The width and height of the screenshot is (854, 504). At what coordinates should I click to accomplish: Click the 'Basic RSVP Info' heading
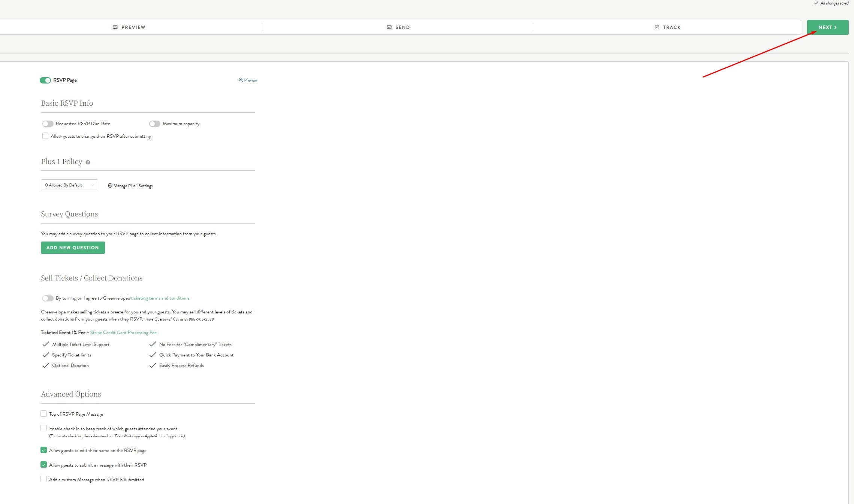[67, 103]
